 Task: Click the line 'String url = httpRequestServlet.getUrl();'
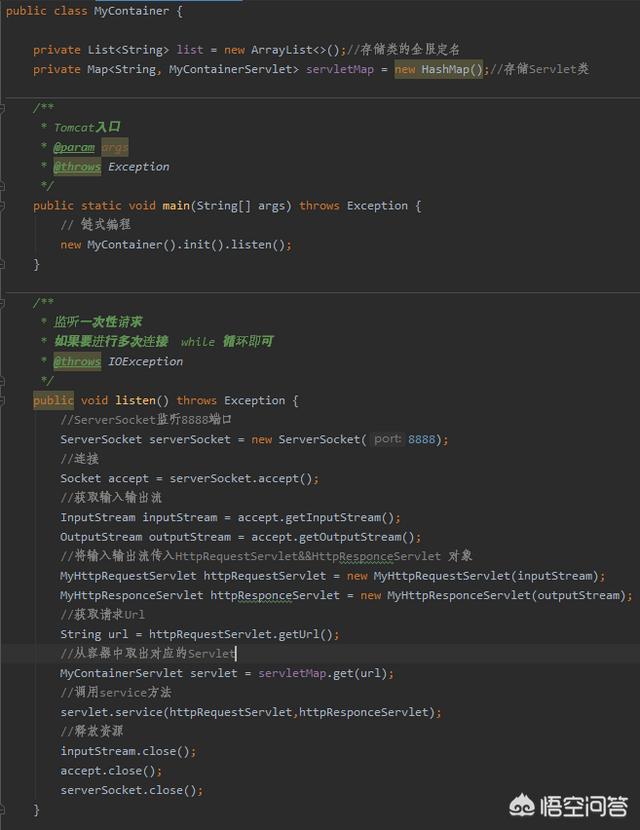tap(200, 634)
